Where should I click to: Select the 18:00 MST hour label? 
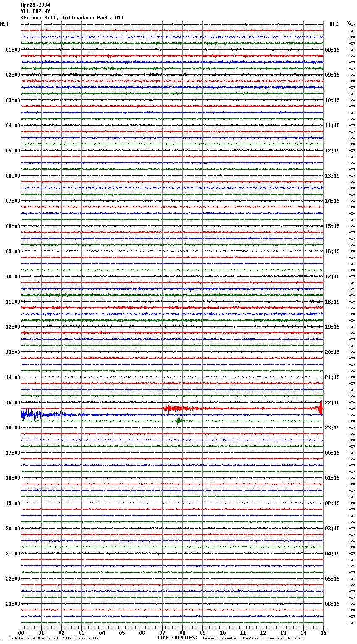pos(13,478)
